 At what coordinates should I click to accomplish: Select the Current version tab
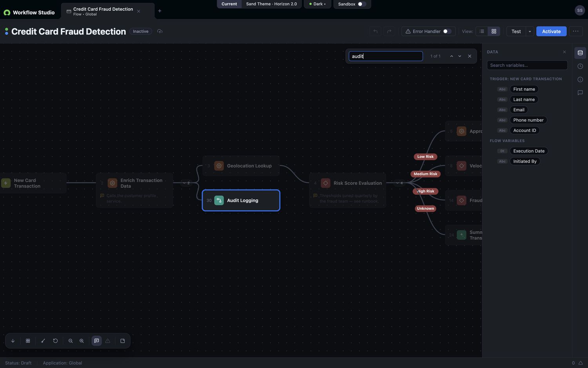point(229,4)
